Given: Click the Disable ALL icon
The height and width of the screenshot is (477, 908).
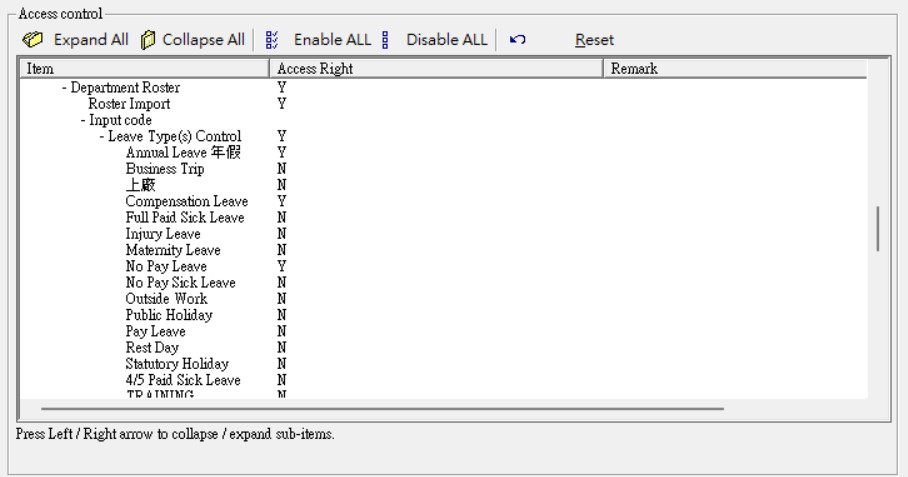Looking at the screenshot, I should tap(386, 40).
